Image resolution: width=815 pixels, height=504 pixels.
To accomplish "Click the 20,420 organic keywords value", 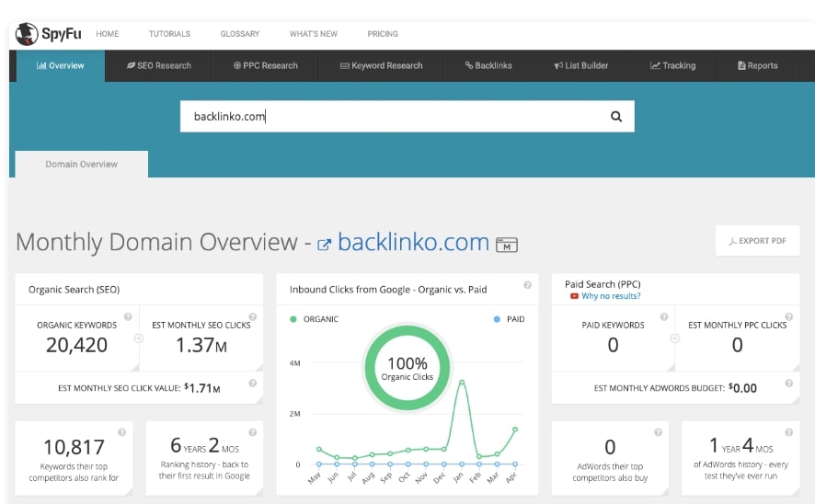I will [x=76, y=345].
